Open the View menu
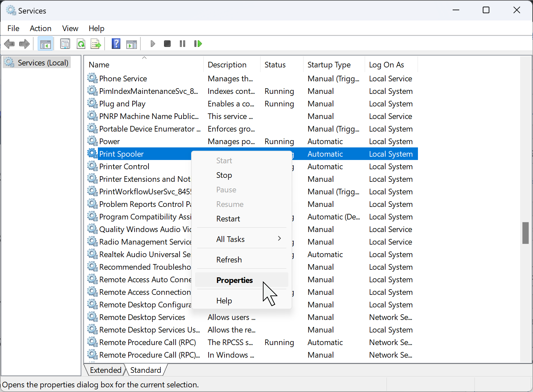 click(x=70, y=28)
